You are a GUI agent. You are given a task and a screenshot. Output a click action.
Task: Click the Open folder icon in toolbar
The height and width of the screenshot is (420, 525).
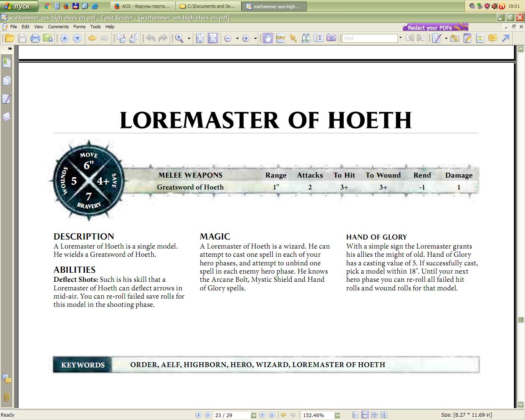[9, 38]
